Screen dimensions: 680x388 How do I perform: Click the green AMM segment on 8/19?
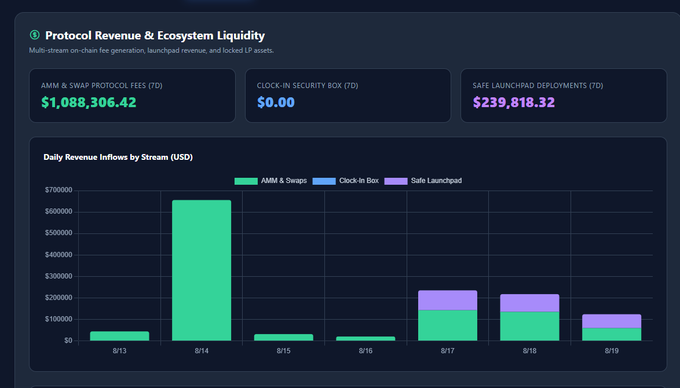(611, 335)
